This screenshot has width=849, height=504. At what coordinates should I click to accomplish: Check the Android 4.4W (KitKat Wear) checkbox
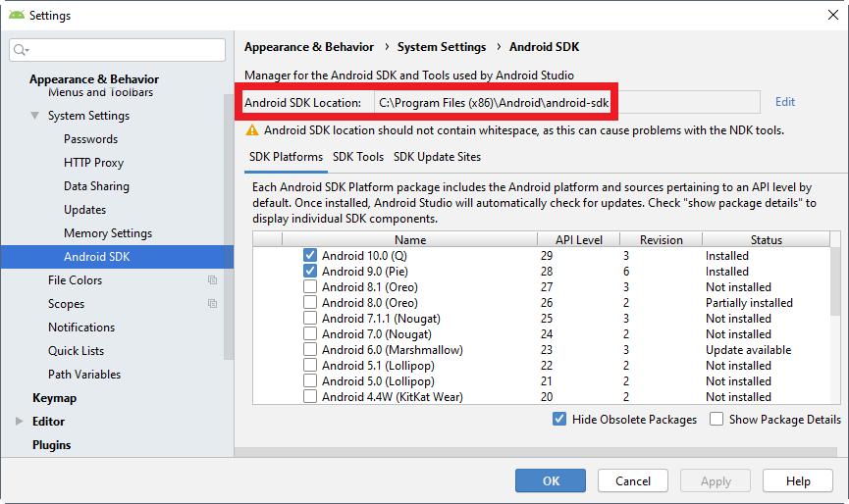tap(310, 396)
